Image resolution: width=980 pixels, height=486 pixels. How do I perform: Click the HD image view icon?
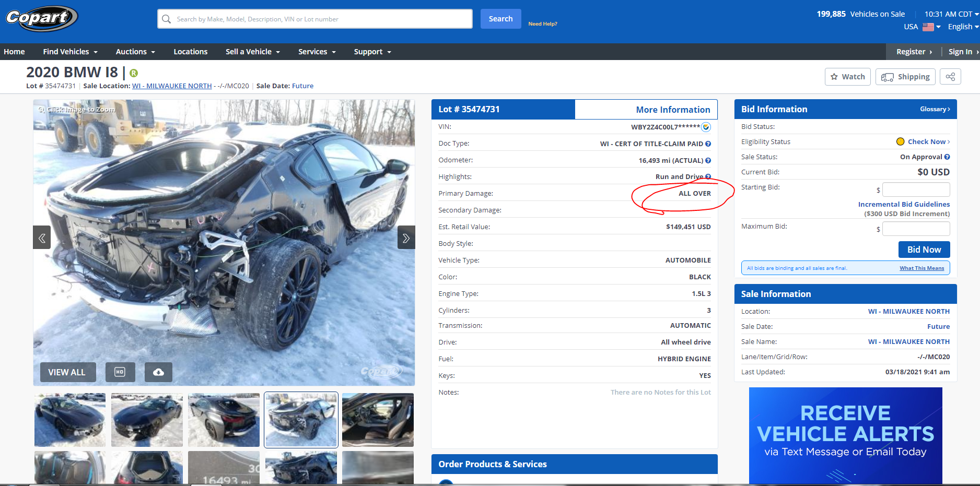pos(120,372)
